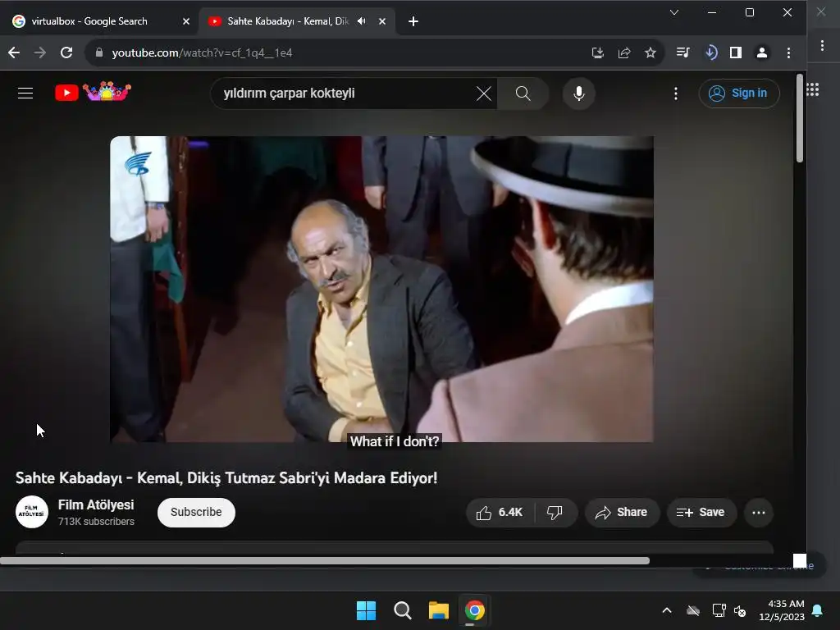
Task: Open Google apps grid in background window
Action: (x=813, y=89)
